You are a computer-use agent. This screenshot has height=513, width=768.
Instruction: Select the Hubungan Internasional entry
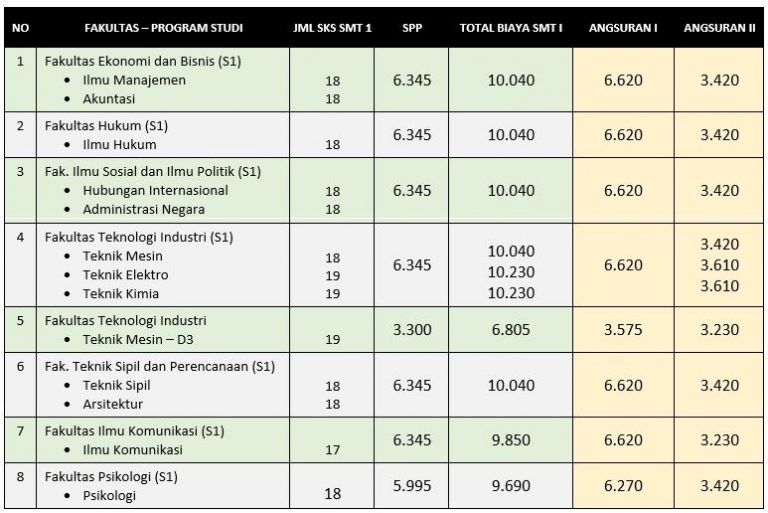(155, 190)
